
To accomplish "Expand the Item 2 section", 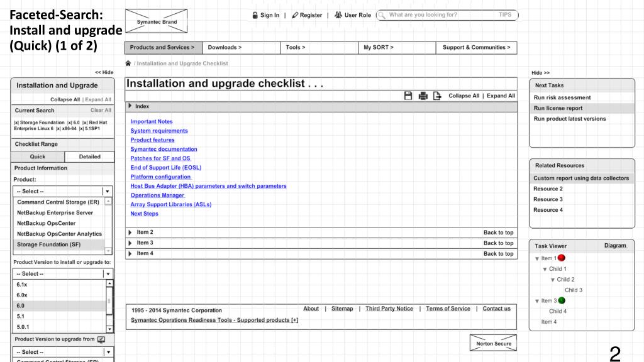I will [130, 233].
